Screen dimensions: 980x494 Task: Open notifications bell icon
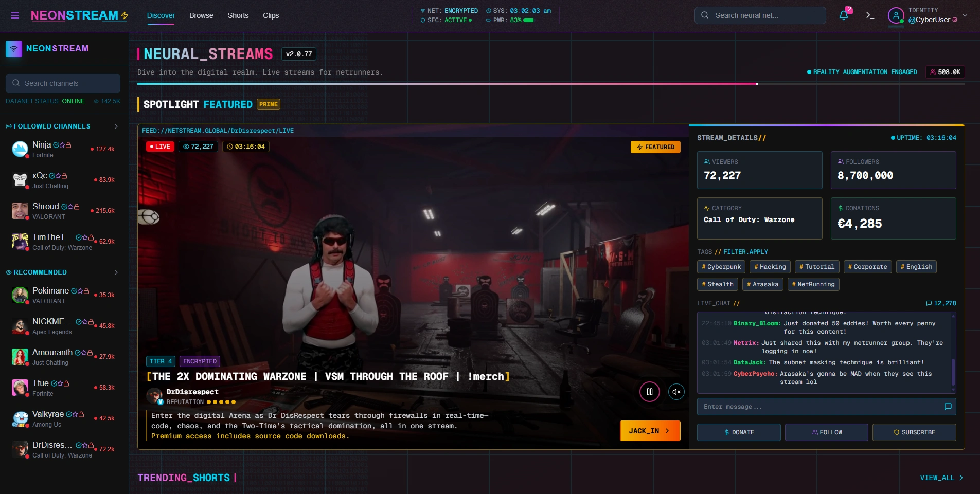coord(844,15)
